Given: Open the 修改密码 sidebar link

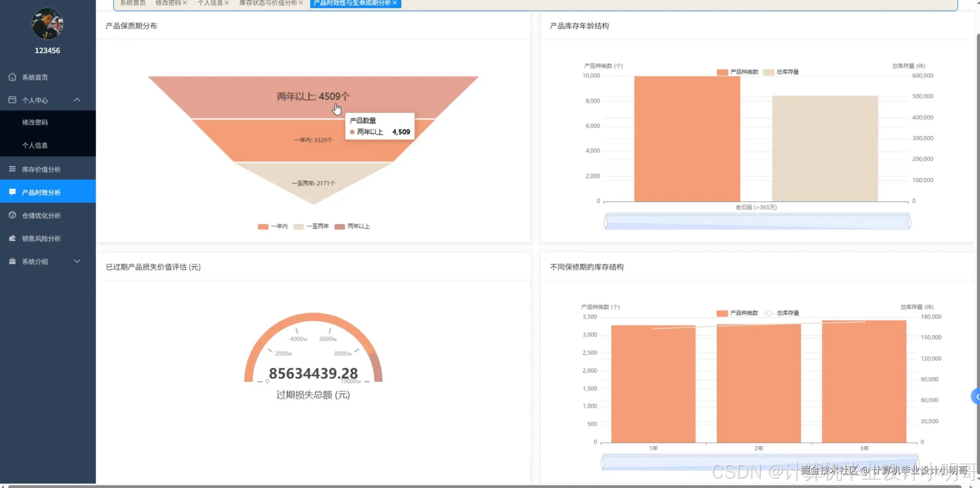Looking at the screenshot, I should (35, 122).
